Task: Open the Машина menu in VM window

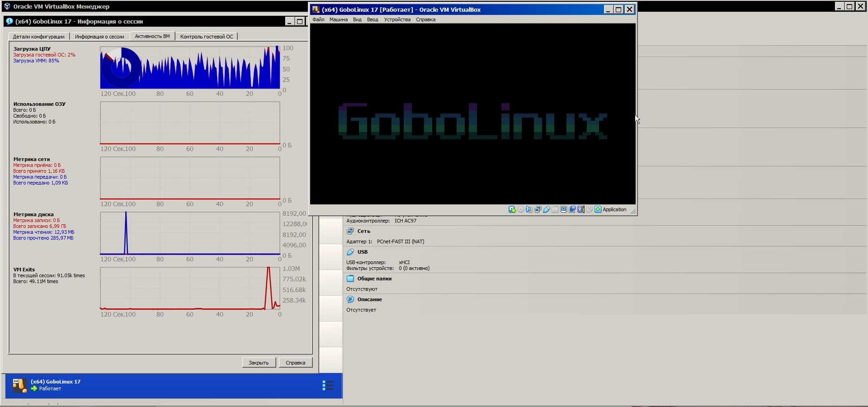Action: (339, 19)
